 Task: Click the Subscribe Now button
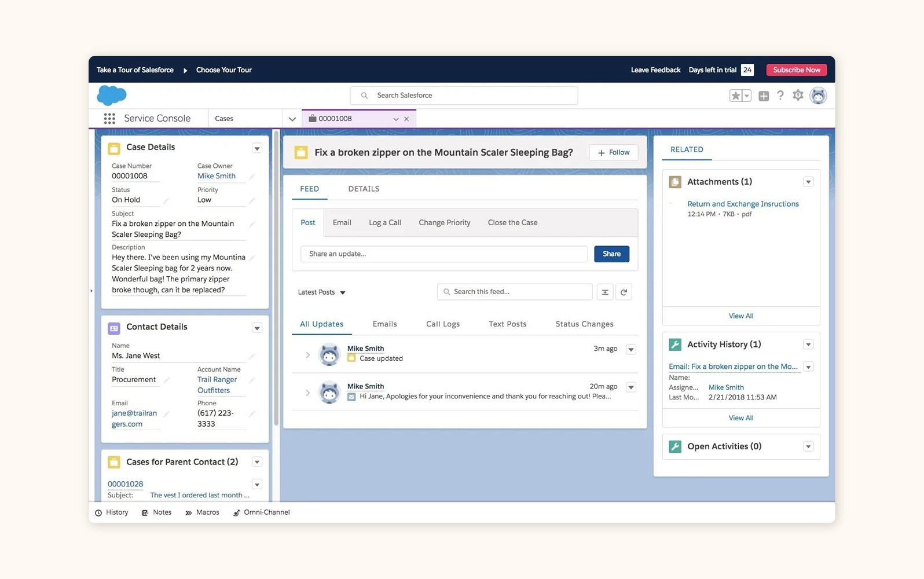point(797,70)
